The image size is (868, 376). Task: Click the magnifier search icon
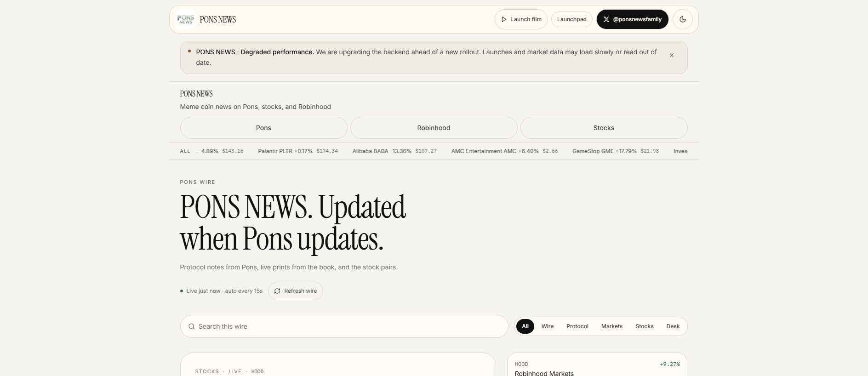tap(192, 326)
